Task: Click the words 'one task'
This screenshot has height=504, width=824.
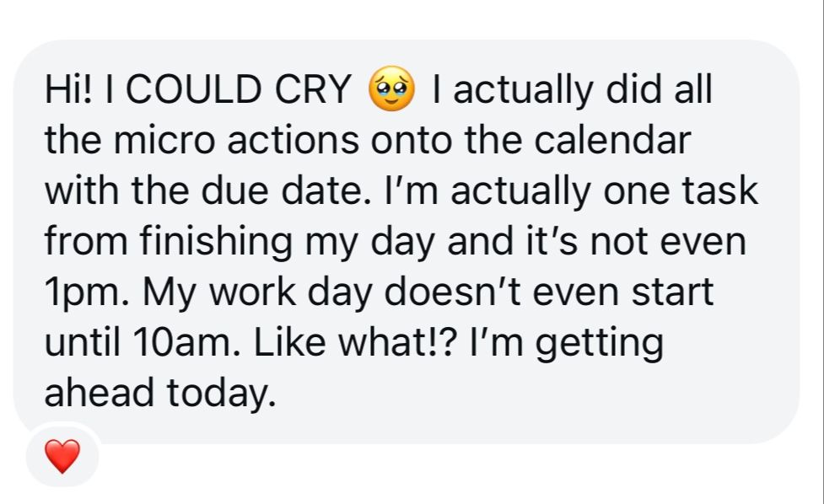Action: [681, 190]
